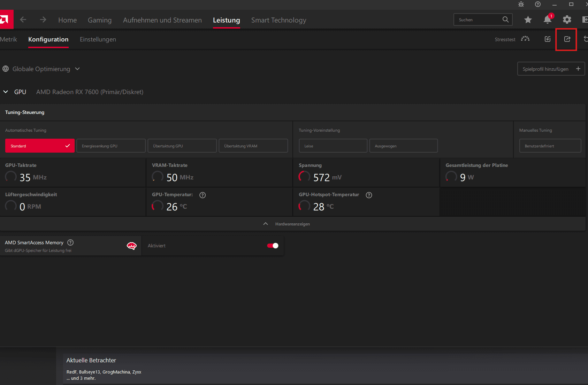Screen dimensions: 588x385
Task: Click the export profile share icon
Action: point(567,39)
